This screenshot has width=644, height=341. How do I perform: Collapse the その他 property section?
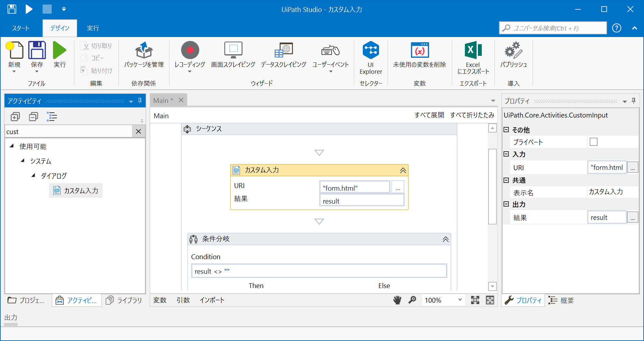click(x=506, y=130)
